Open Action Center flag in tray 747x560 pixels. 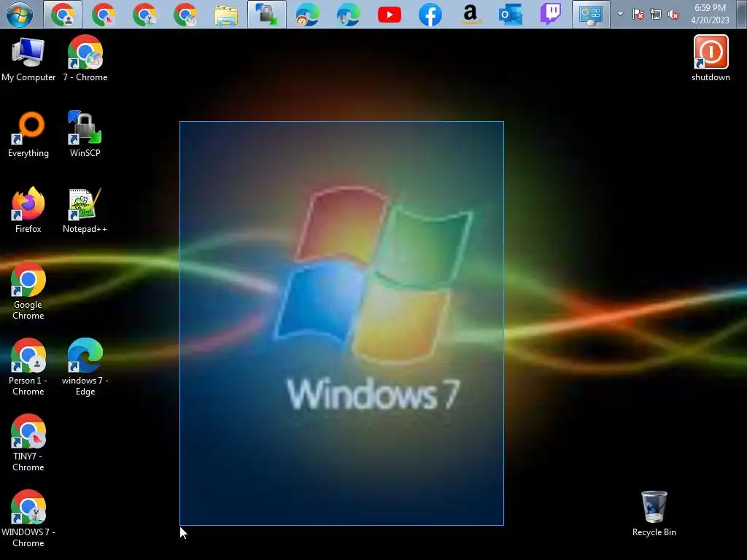click(638, 15)
